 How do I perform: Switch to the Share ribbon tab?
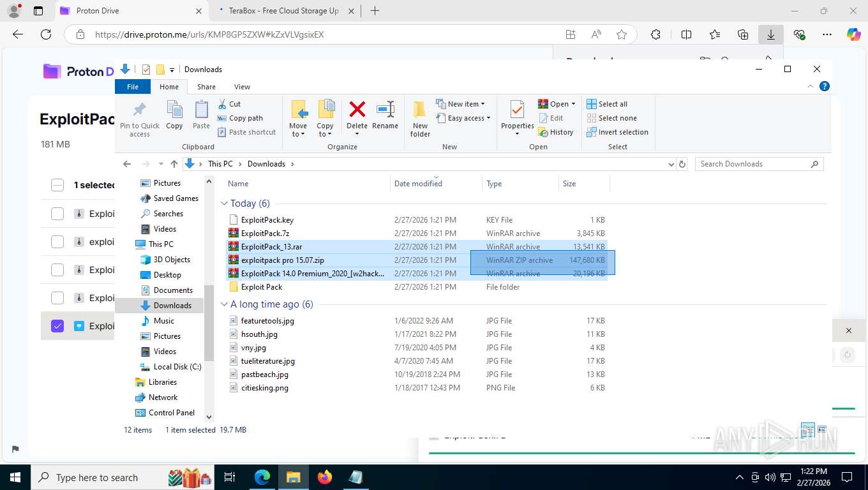(206, 87)
